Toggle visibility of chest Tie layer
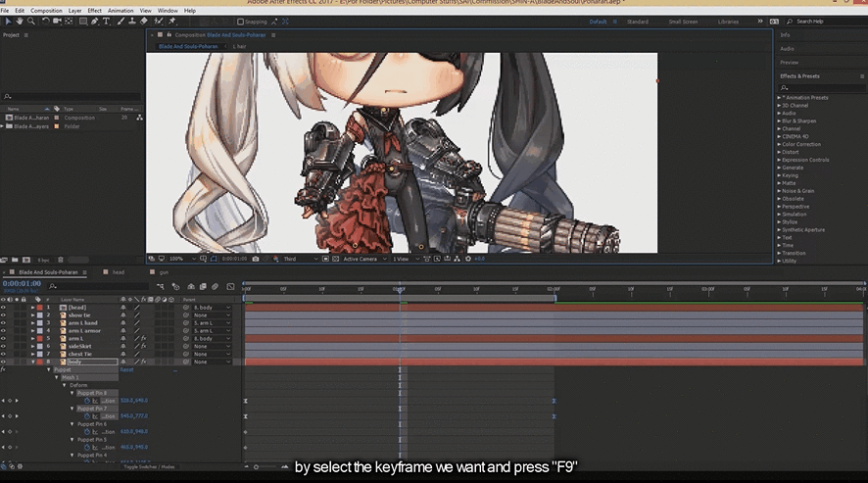This screenshot has width=868, height=483. pyautogui.click(x=3, y=354)
